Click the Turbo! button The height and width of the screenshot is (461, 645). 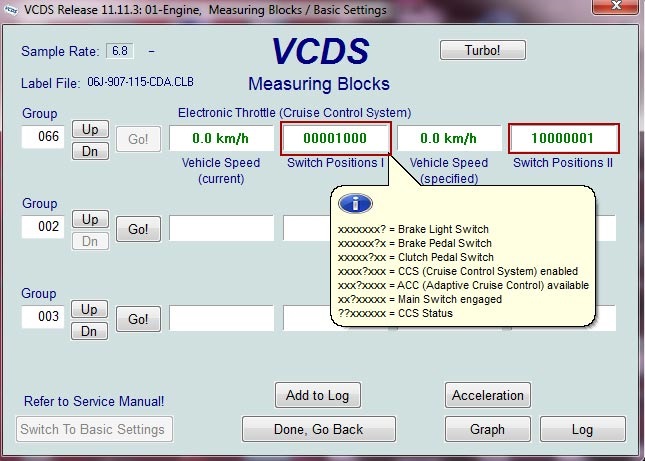pos(483,50)
